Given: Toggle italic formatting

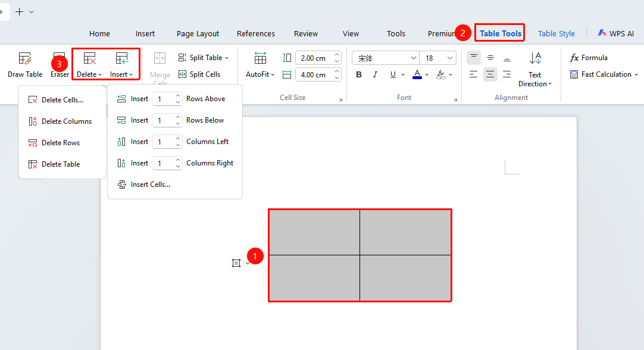Looking at the screenshot, I should click(375, 74).
